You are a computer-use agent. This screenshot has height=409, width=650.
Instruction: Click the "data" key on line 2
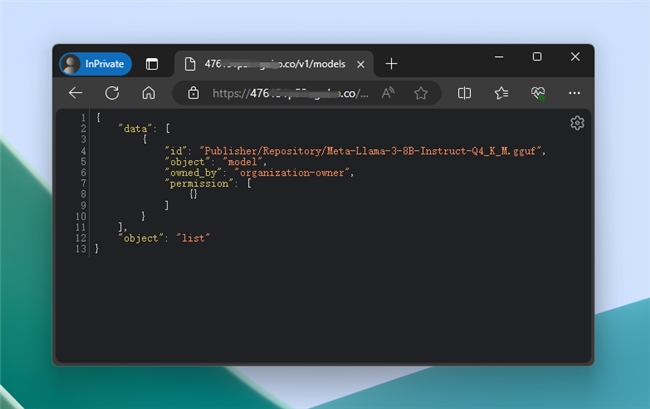tap(135, 129)
